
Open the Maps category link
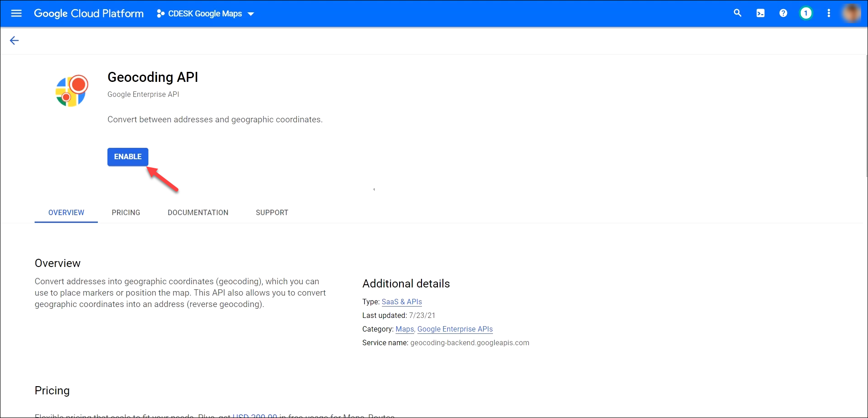[x=405, y=329]
